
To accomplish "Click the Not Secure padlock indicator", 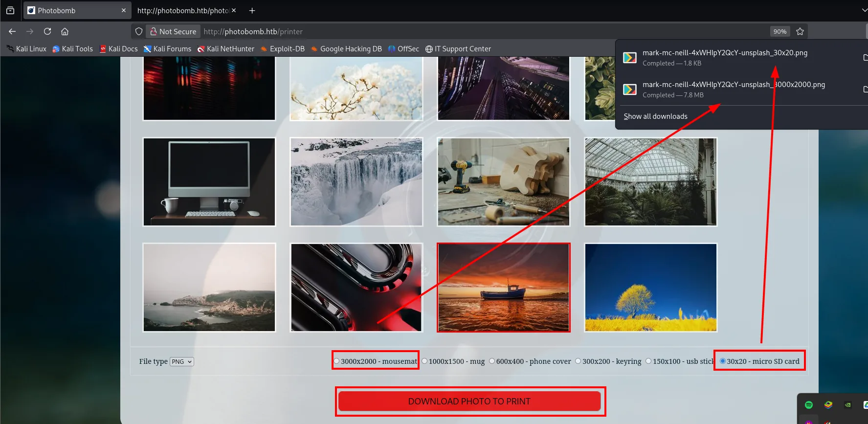I will click(x=173, y=31).
